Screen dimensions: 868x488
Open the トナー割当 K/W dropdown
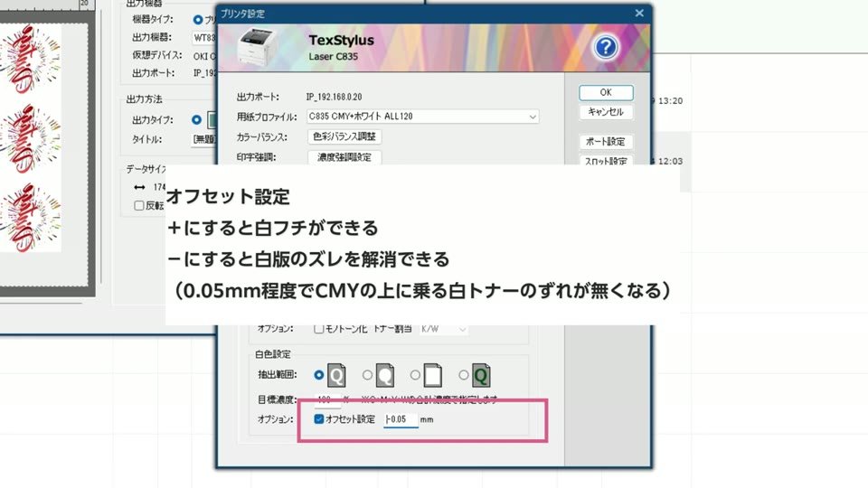pyautogui.click(x=443, y=329)
